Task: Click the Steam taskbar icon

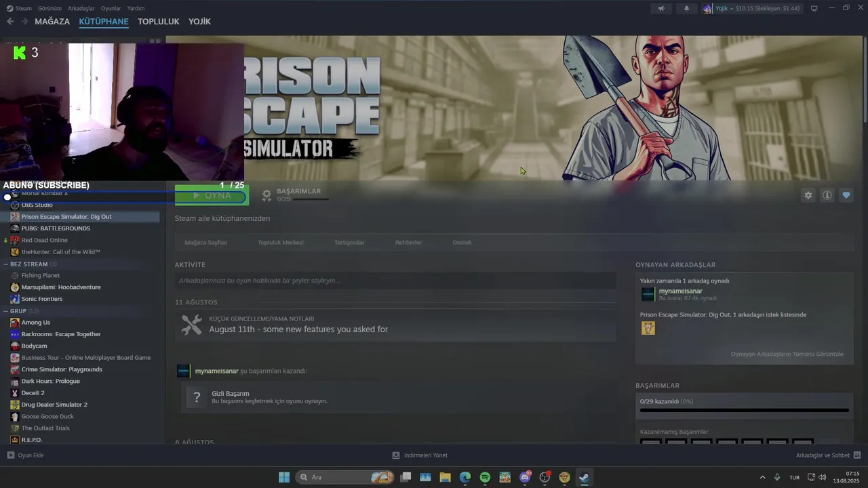Action: (x=584, y=477)
